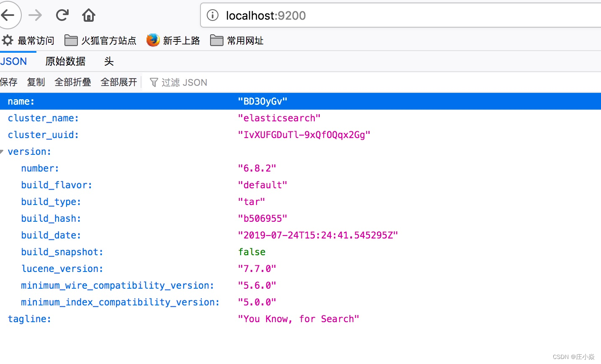
Task: Click the green false value
Action: point(252,252)
